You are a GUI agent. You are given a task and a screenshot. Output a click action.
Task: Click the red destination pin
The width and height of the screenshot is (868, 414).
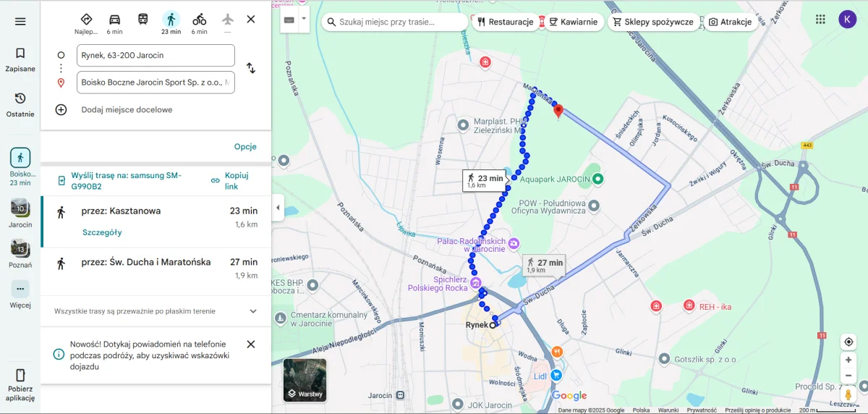pos(558,111)
